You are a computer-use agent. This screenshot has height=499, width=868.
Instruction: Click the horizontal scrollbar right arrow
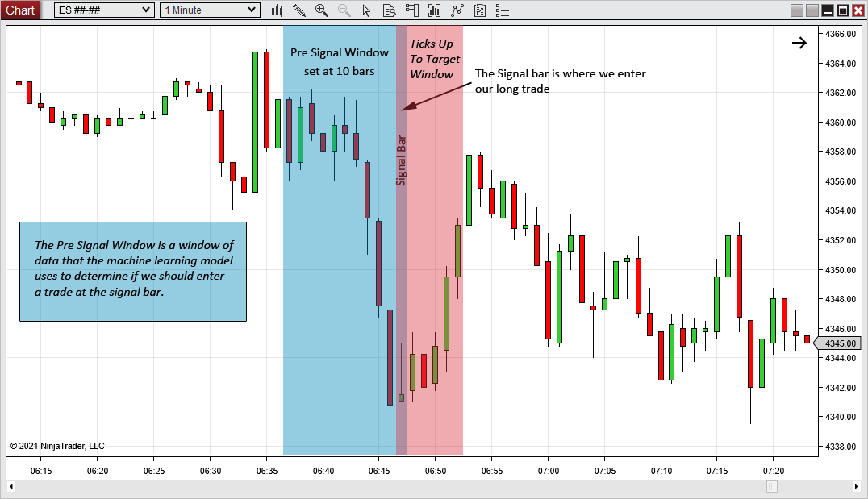pos(857,486)
